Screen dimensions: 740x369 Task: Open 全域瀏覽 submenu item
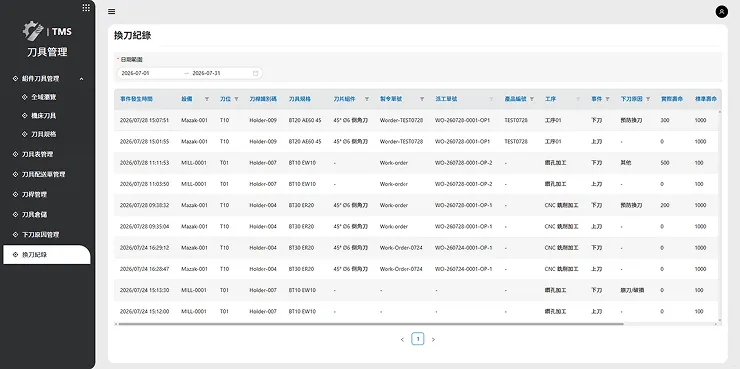[x=43, y=97]
